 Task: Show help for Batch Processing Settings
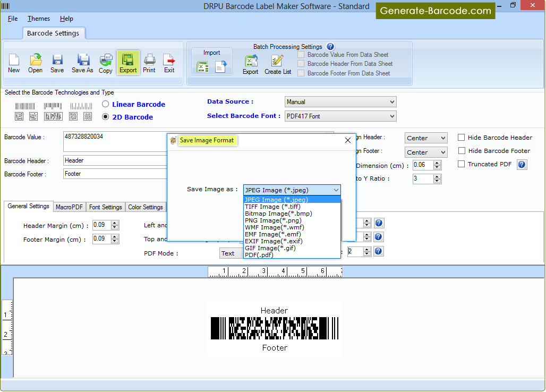coord(330,46)
